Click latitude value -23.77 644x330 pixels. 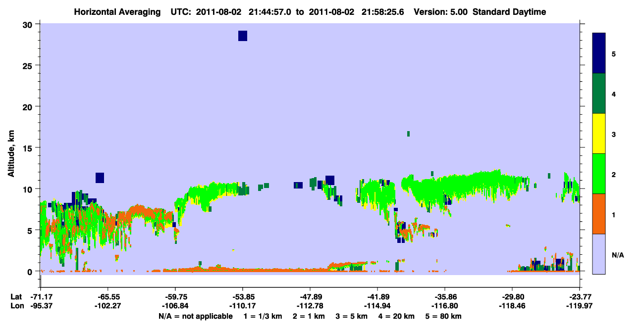click(580, 296)
